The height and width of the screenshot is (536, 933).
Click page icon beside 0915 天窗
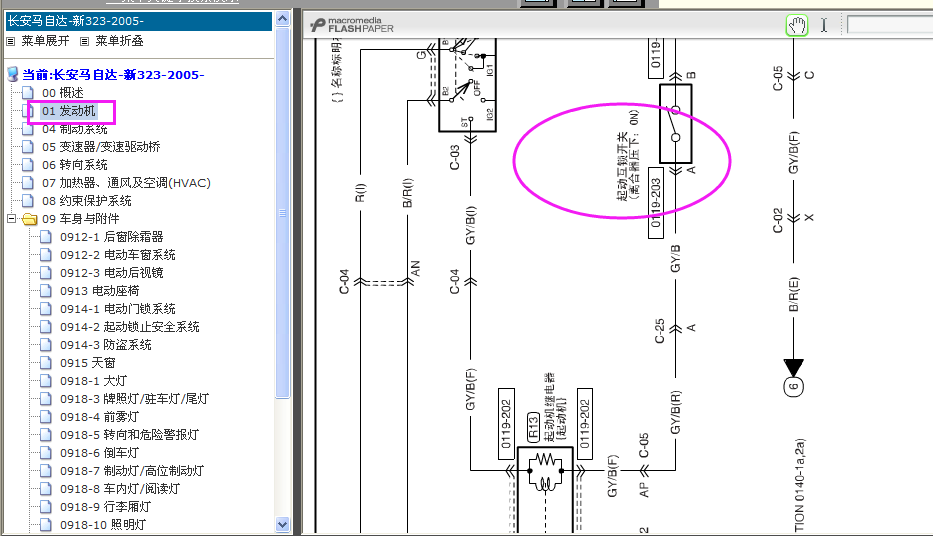46,363
